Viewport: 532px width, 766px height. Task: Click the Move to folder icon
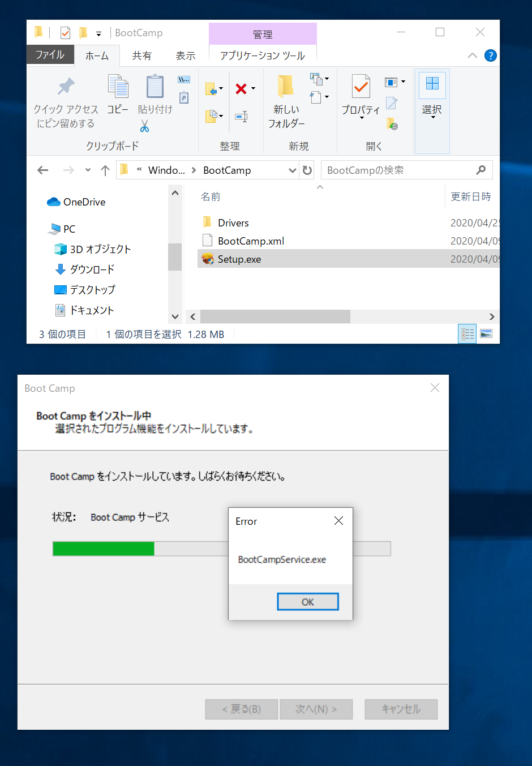pos(211,89)
